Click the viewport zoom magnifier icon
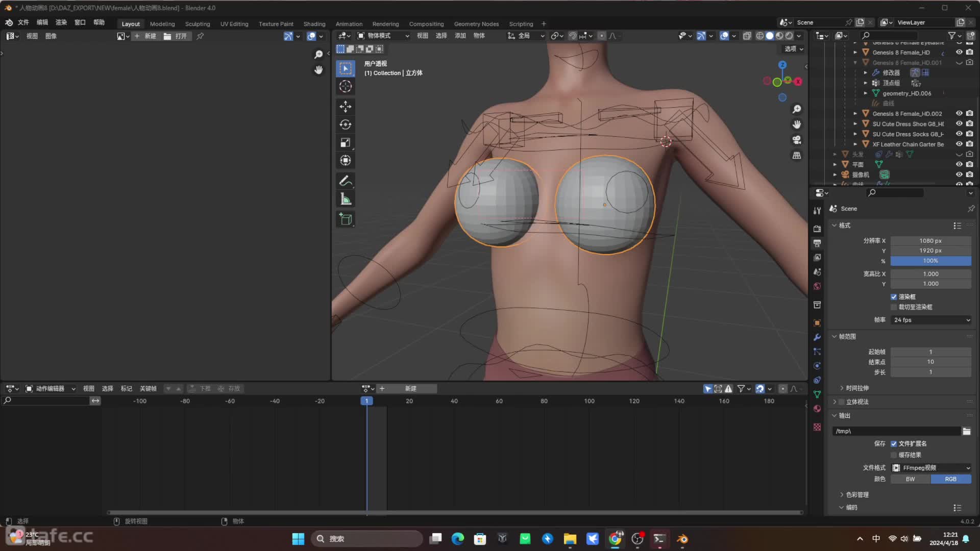The width and height of the screenshot is (980, 551). click(x=796, y=109)
